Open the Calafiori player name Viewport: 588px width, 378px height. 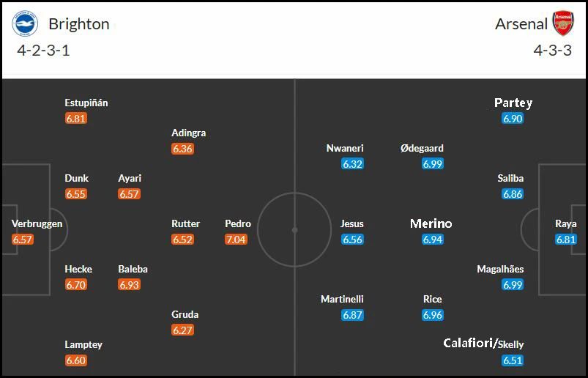pyautogui.click(x=468, y=343)
